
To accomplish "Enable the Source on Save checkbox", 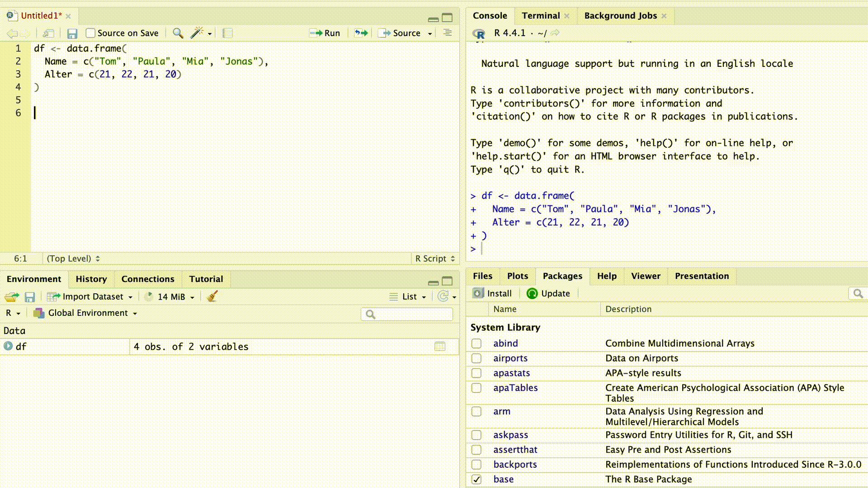I will [x=90, y=33].
